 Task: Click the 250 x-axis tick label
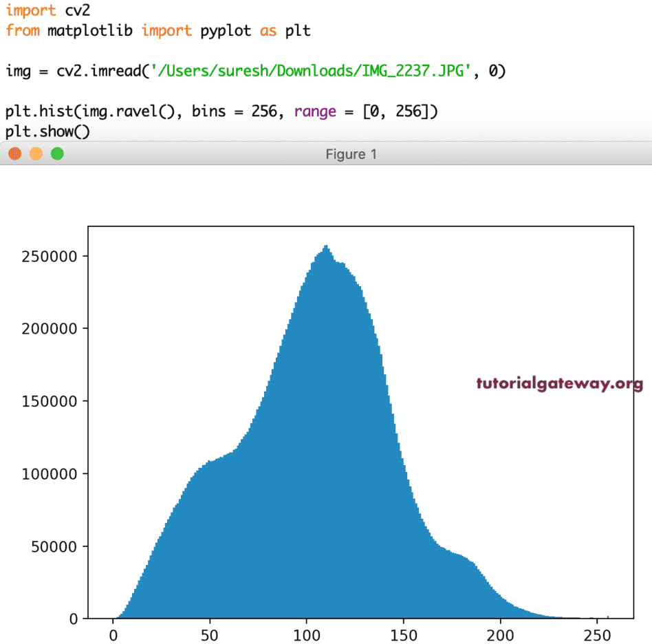pyautogui.click(x=597, y=635)
